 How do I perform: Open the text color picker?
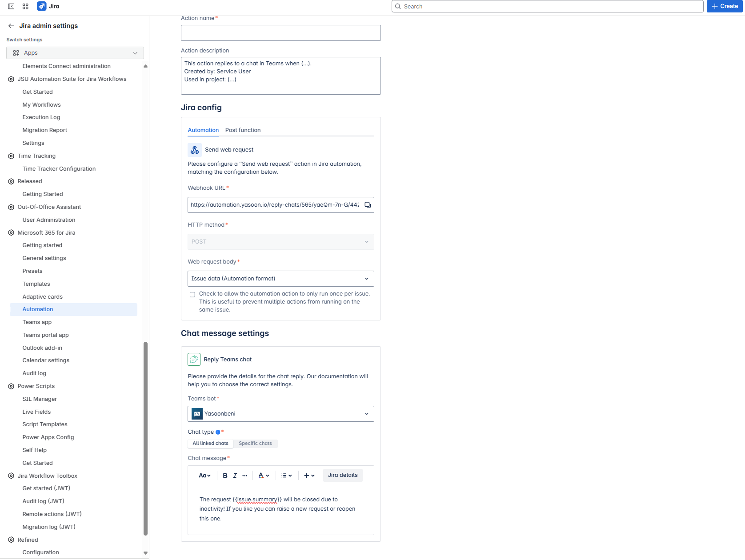(x=264, y=476)
